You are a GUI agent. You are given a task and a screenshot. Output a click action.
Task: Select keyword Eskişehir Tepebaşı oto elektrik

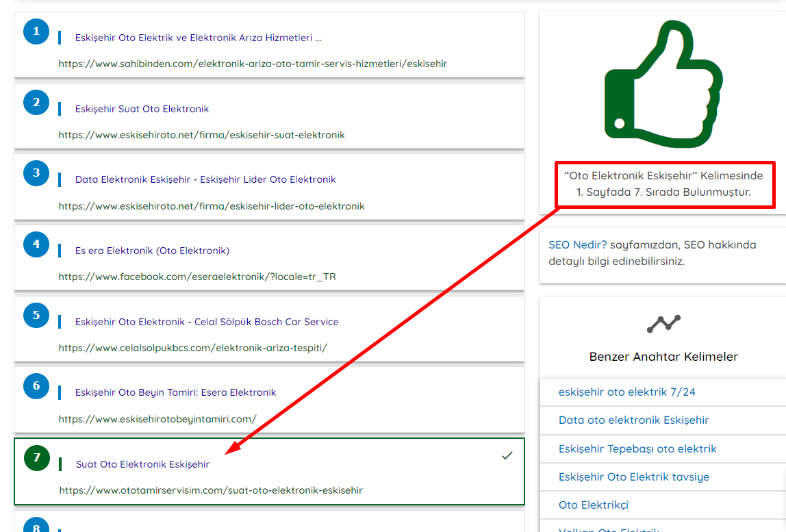coord(637,448)
